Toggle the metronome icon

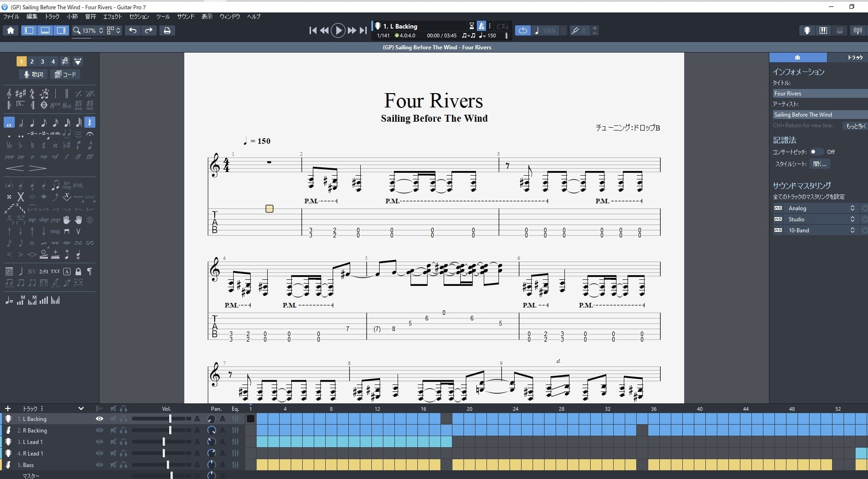coord(481,26)
